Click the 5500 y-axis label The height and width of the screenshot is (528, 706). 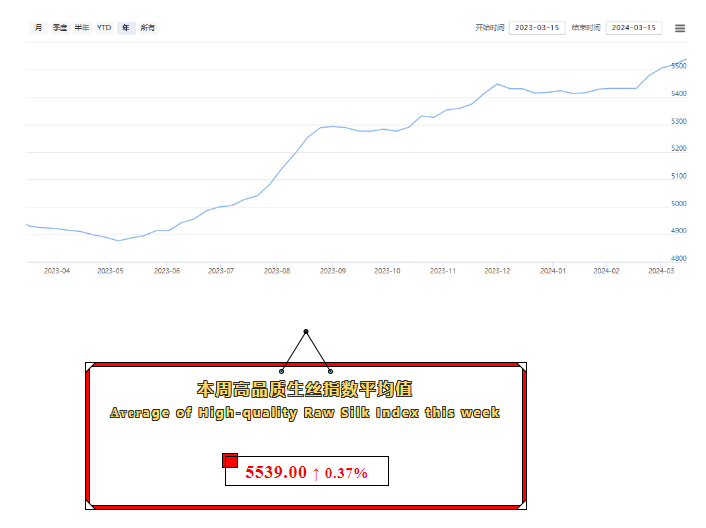click(679, 66)
